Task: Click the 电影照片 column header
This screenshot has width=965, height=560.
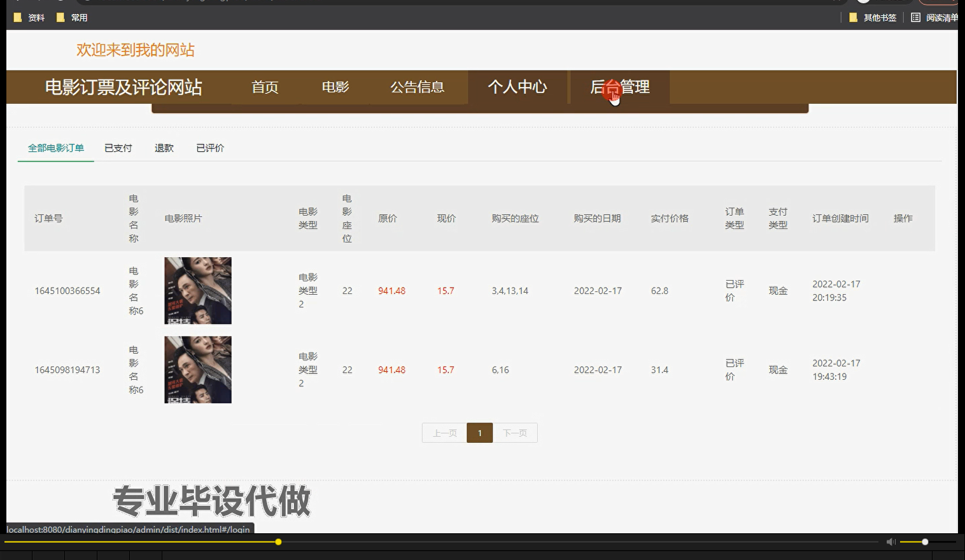Action: pyautogui.click(x=183, y=218)
